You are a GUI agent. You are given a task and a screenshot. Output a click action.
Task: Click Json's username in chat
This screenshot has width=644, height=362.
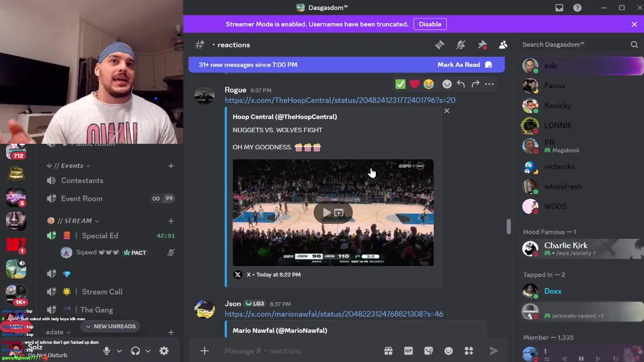(x=233, y=304)
